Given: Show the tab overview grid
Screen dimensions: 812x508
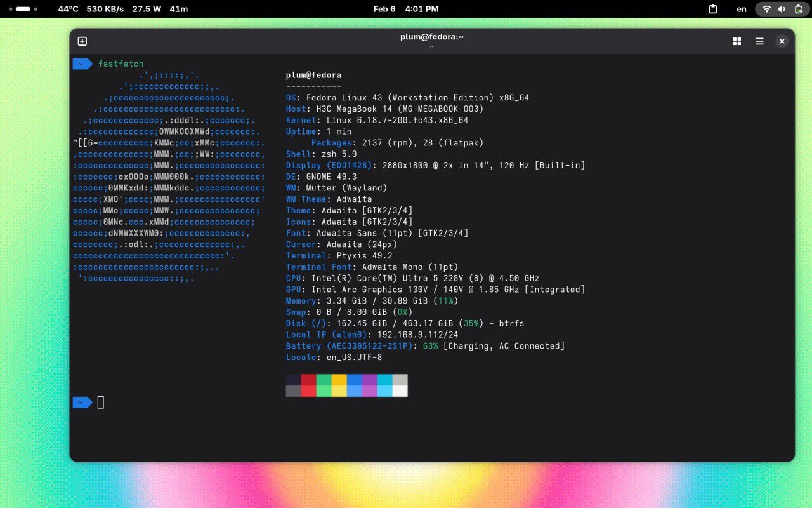Looking at the screenshot, I should 737,41.
